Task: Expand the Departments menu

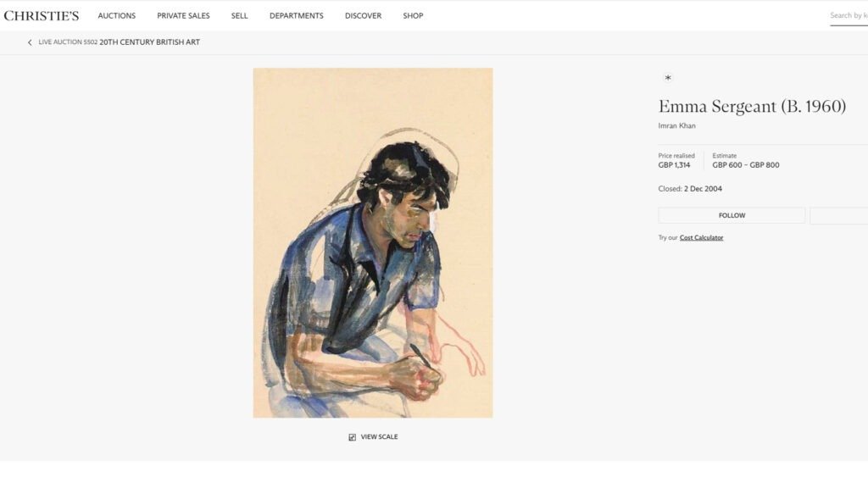Action: 296,16
